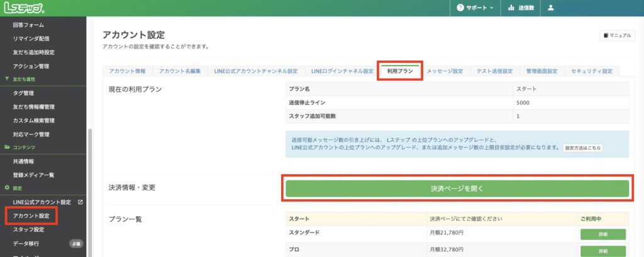Switch to the アカウント情報 tab
The image size is (644, 257).
pyautogui.click(x=127, y=71)
